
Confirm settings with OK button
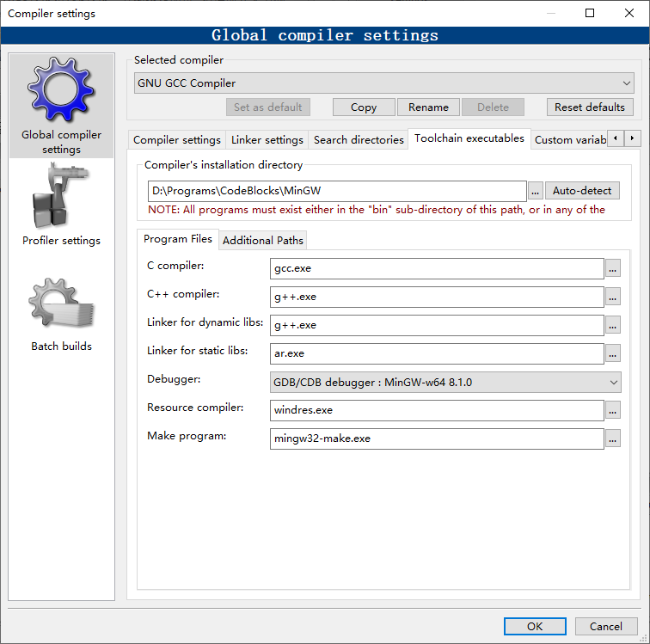click(535, 626)
